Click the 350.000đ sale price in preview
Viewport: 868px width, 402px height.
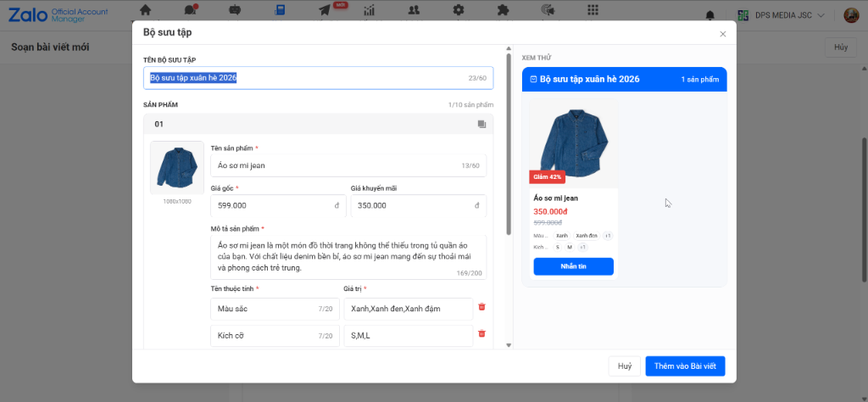(x=551, y=211)
